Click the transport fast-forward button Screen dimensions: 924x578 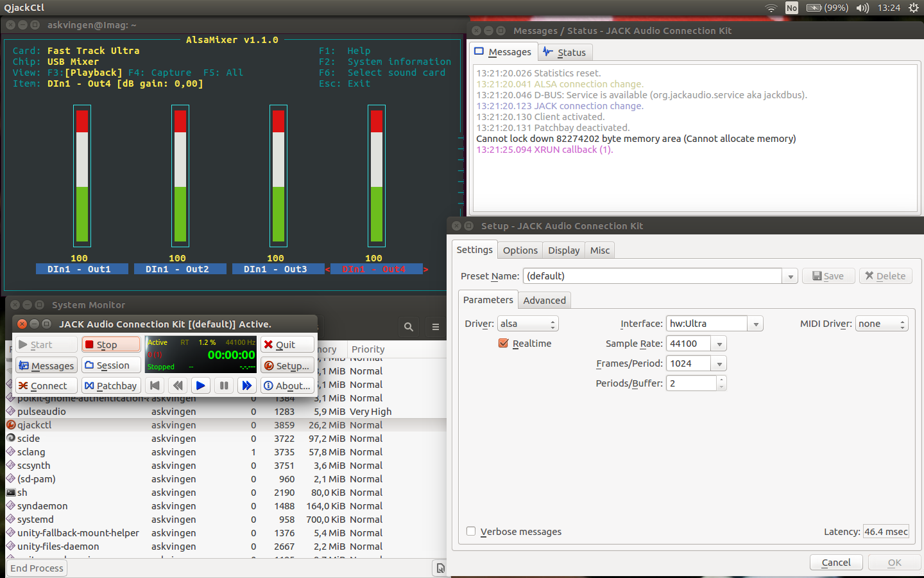point(246,385)
